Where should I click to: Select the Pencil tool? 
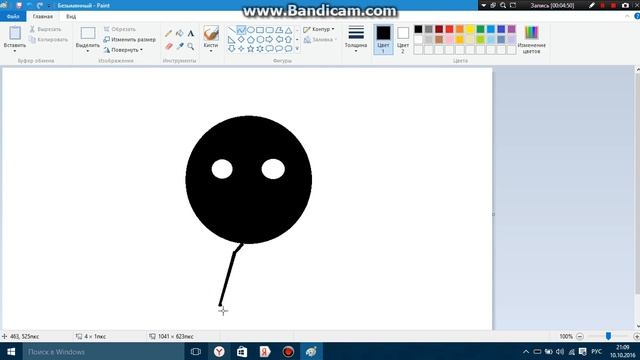pyautogui.click(x=169, y=33)
